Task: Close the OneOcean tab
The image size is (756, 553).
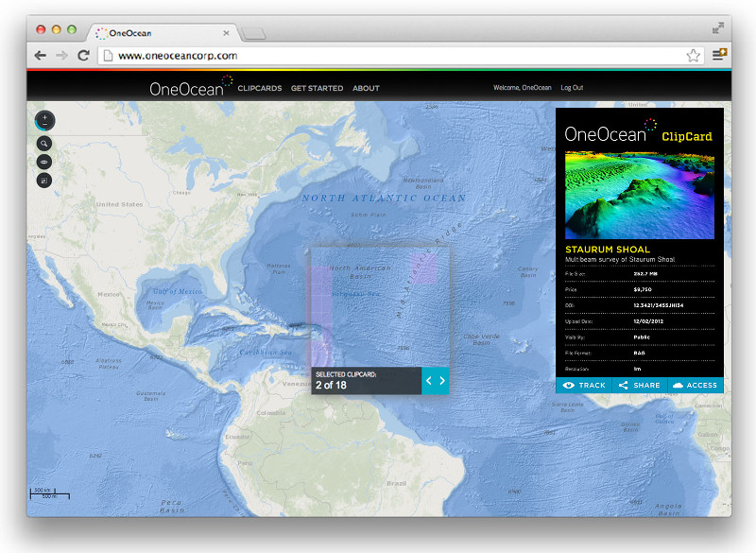Action: pos(226,33)
